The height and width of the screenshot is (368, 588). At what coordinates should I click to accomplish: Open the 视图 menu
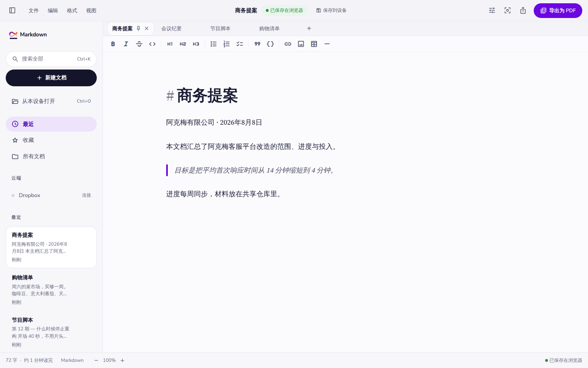pyautogui.click(x=91, y=11)
